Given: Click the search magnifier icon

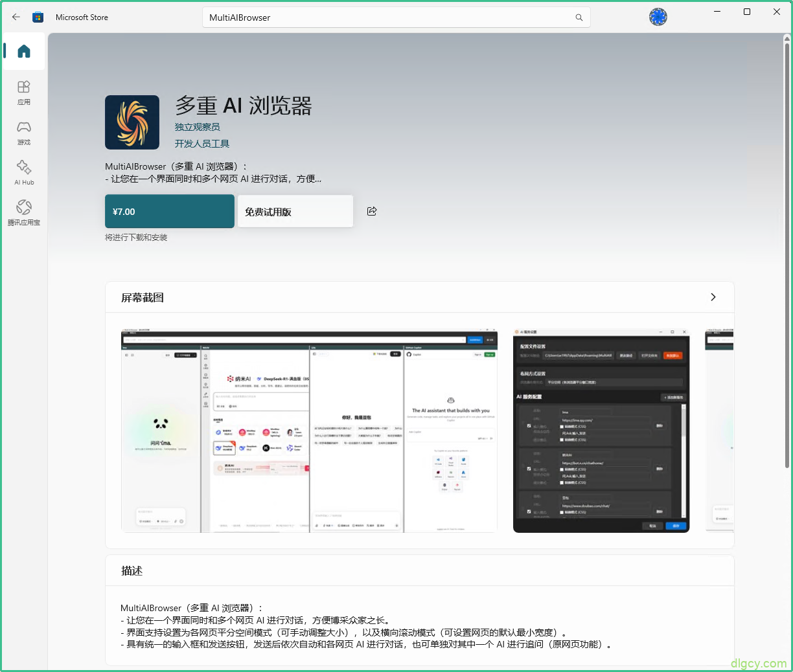Looking at the screenshot, I should click(x=579, y=17).
